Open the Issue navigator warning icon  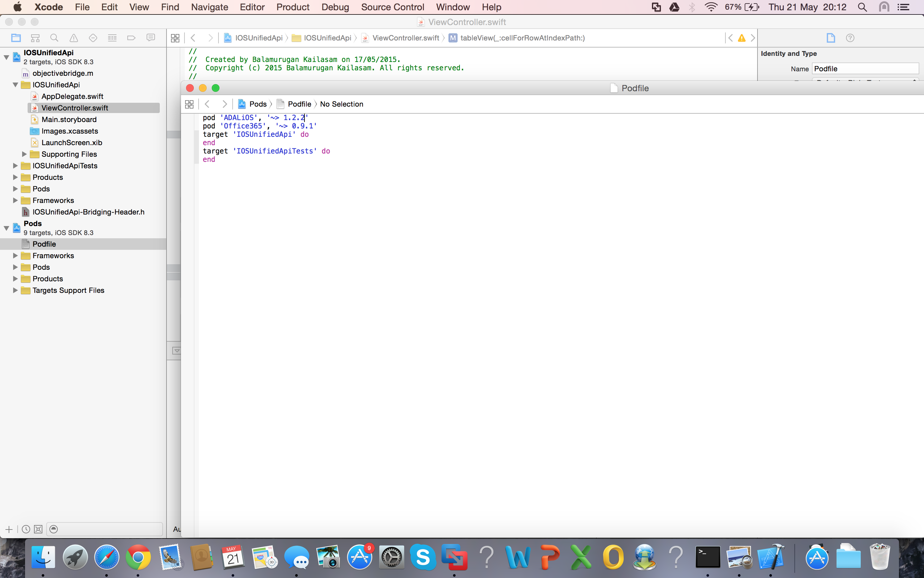[74, 38]
